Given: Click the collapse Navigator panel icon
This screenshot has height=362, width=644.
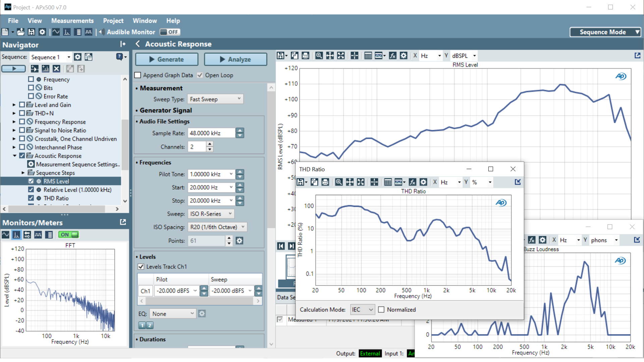Looking at the screenshot, I should [x=123, y=44].
